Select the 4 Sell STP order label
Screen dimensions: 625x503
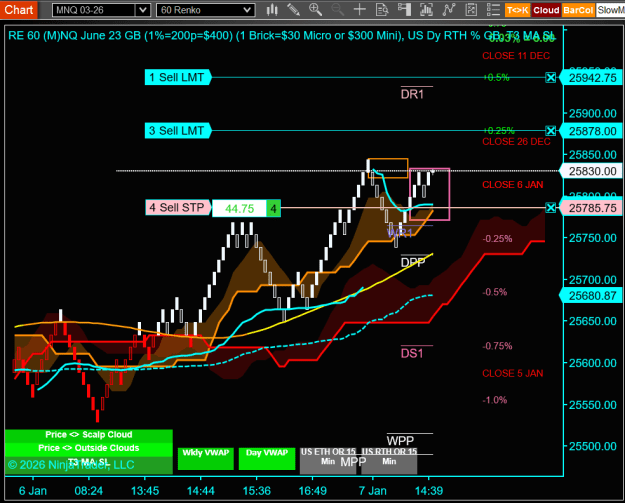pyautogui.click(x=178, y=208)
